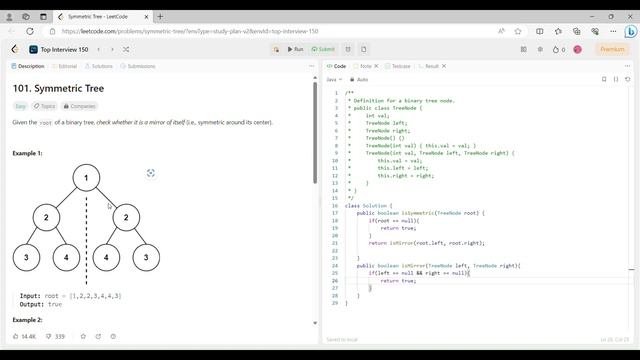Screen dimensions: 640x360
Task: Open the Java language dropdown
Action: click(334, 80)
